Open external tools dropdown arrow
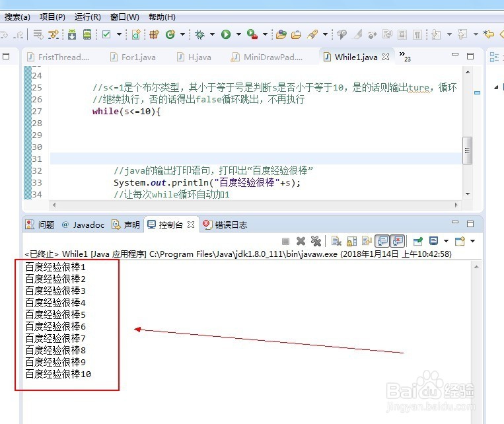This screenshot has height=424, width=504. pos(265,34)
